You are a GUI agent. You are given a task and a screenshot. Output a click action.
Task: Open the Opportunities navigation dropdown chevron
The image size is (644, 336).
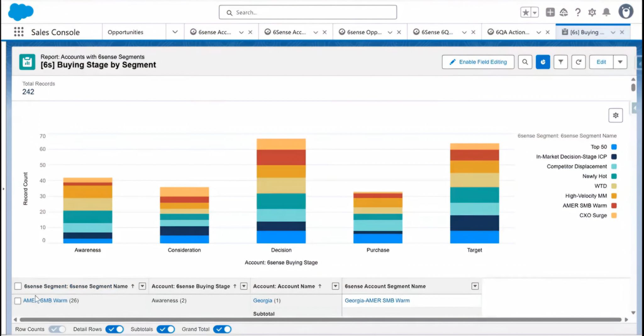click(175, 32)
